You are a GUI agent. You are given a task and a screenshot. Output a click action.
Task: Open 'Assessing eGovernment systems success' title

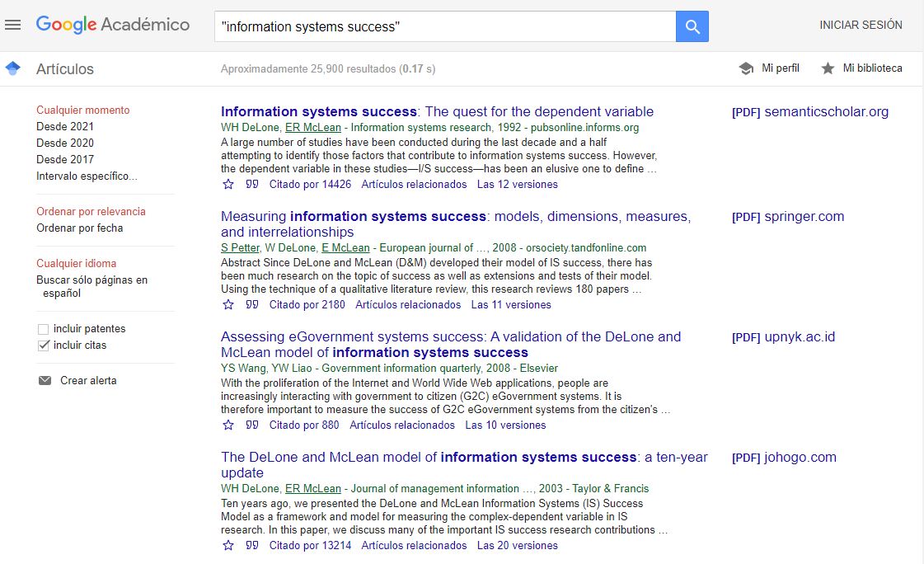[451, 344]
